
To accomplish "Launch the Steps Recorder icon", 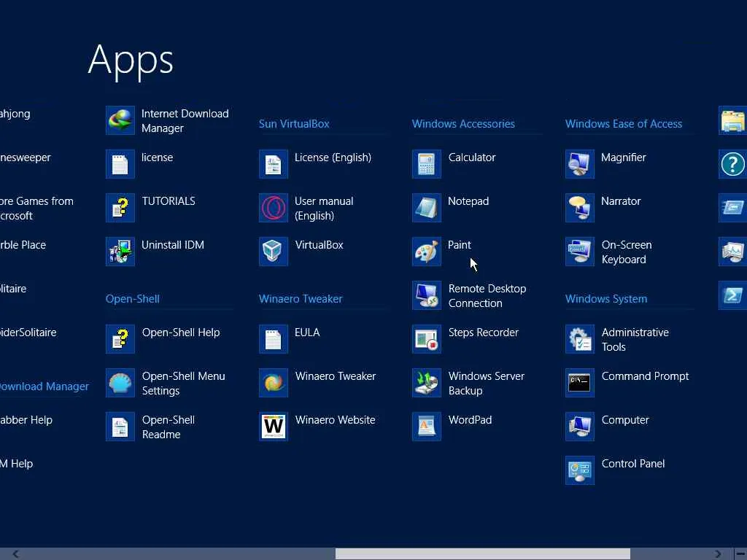I will [426, 340].
